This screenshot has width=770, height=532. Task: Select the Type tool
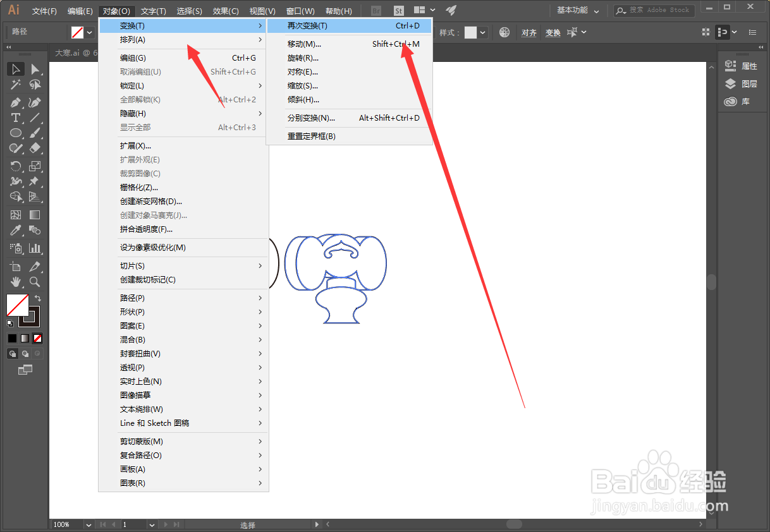pyautogui.click(x=16, y=118)
